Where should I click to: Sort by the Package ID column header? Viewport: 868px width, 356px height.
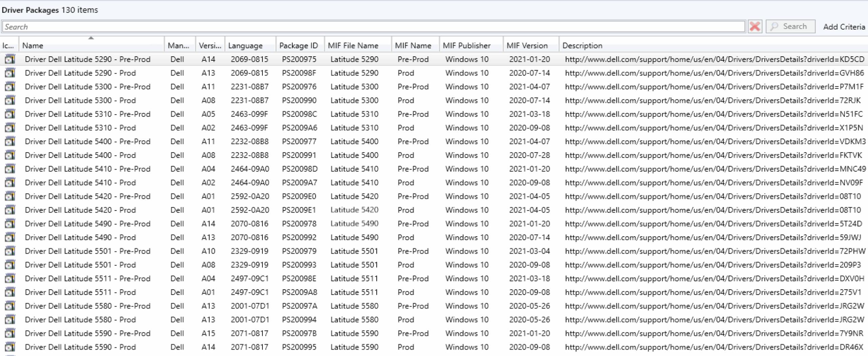click(298, 45)
